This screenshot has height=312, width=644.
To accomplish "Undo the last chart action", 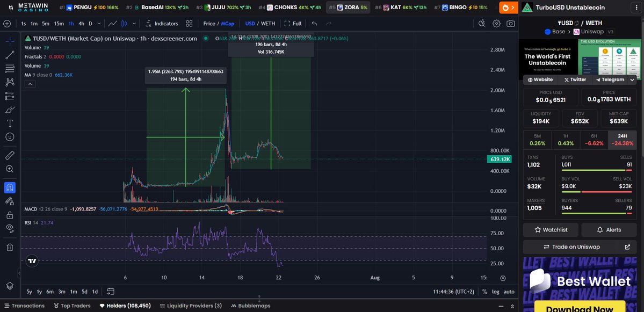I will tap(315, 24).
